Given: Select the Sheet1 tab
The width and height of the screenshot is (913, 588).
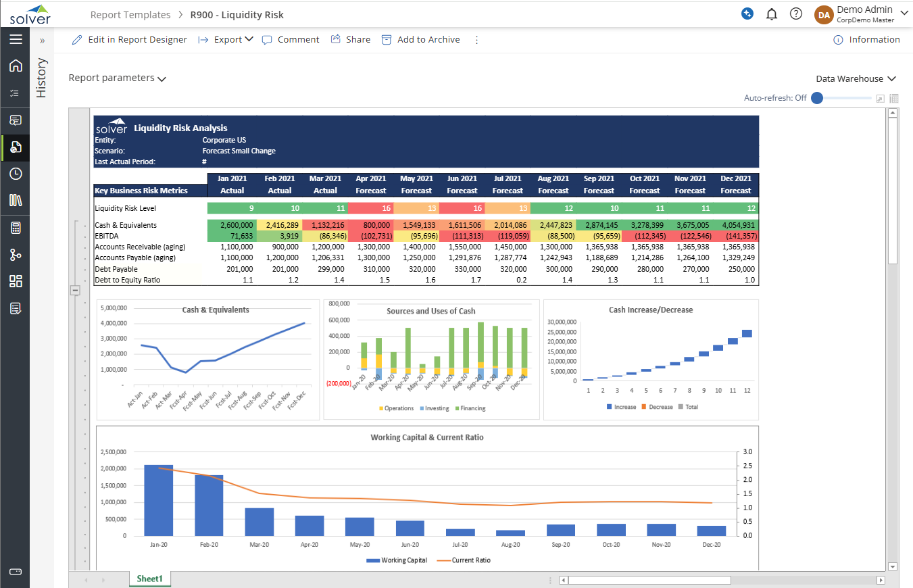Looking at the screenshot, I should pyautogui.click(x=149, y=579).
